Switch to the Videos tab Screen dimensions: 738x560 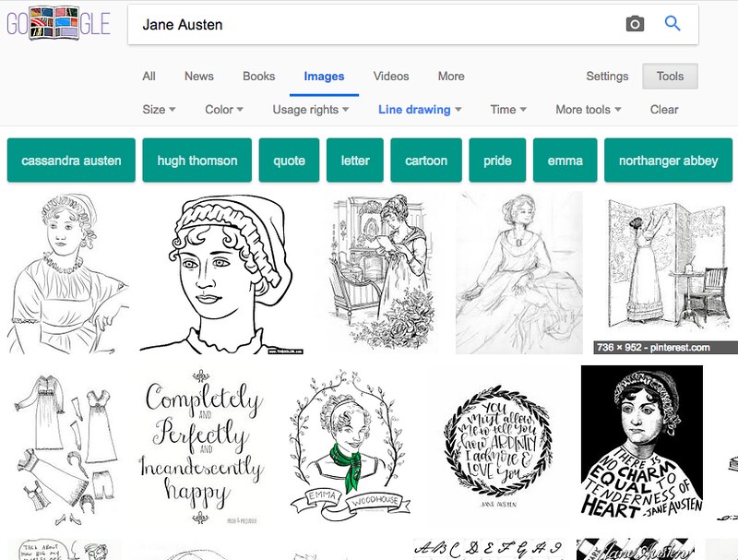tap(390, 77)
